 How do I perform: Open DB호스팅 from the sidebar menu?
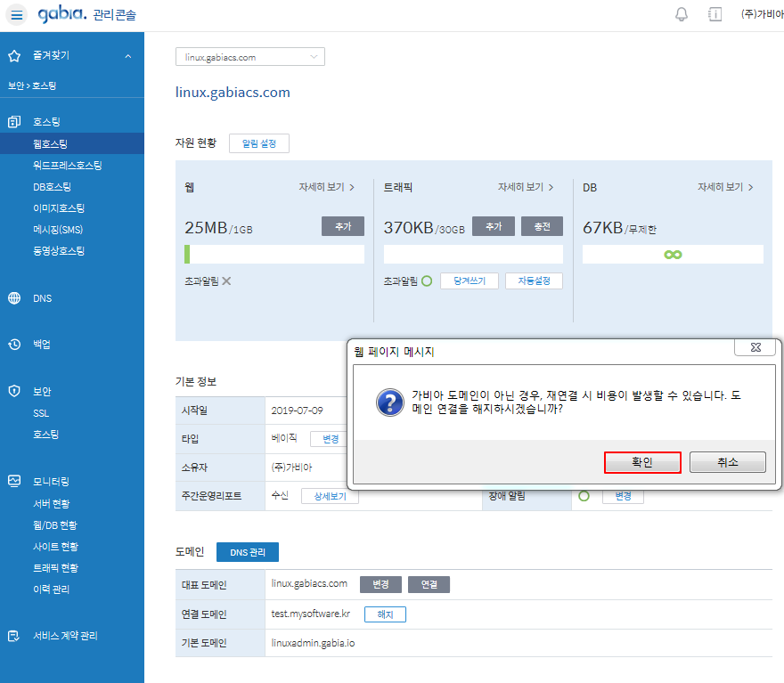point(52,187)
